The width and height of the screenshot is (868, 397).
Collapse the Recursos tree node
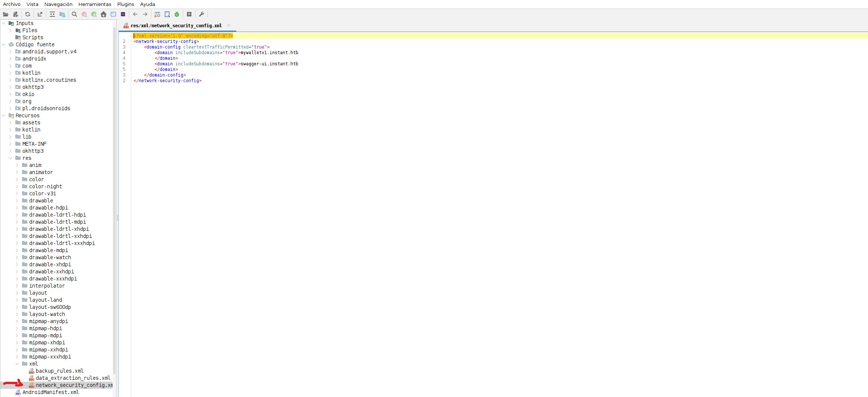click(4, 115)
